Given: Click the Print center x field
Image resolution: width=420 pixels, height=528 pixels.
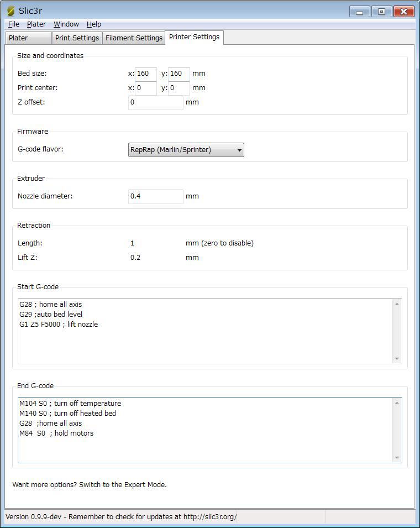Looking at the screenshot, I should 146,88.
